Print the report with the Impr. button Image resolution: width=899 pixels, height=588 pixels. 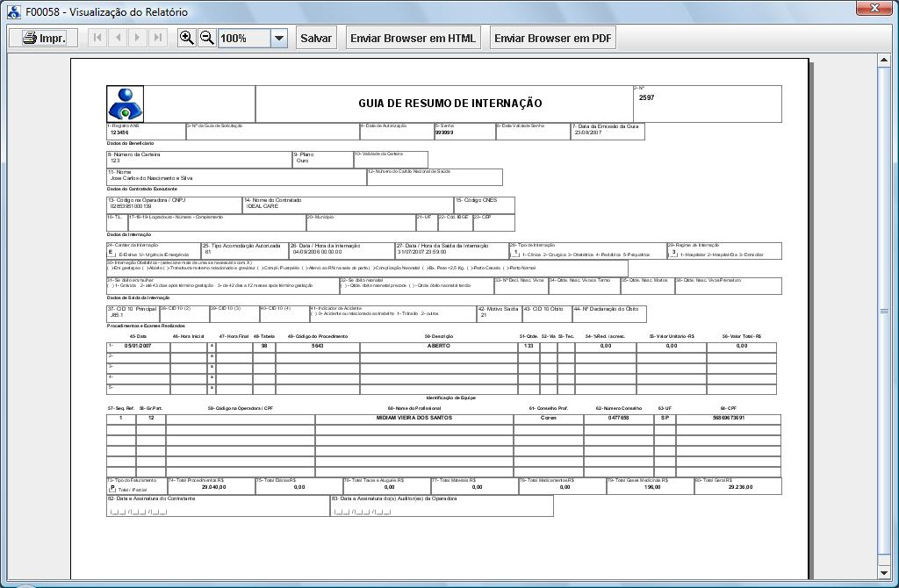(44, 38)
